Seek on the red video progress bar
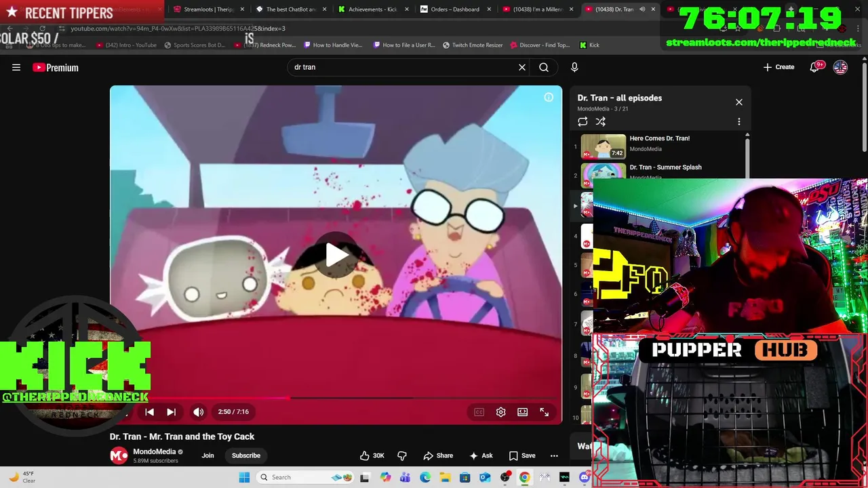 (336, 398)
